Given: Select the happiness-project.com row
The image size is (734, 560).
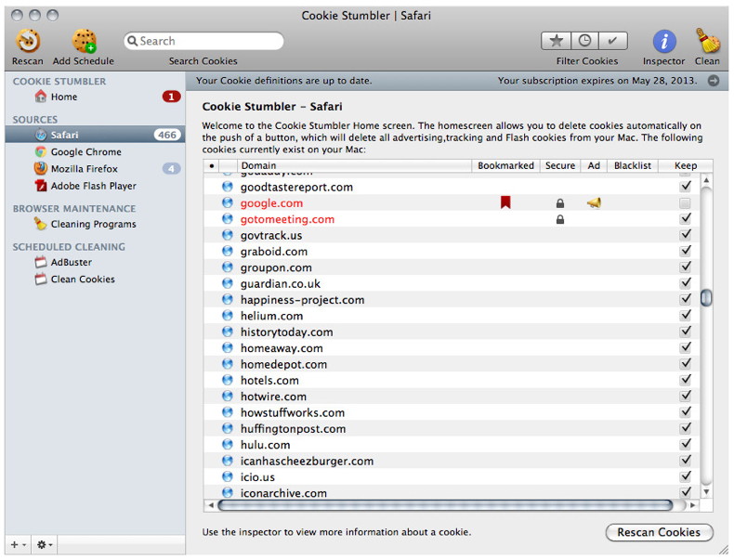Looking at the screenshot, I should (452, 300).
